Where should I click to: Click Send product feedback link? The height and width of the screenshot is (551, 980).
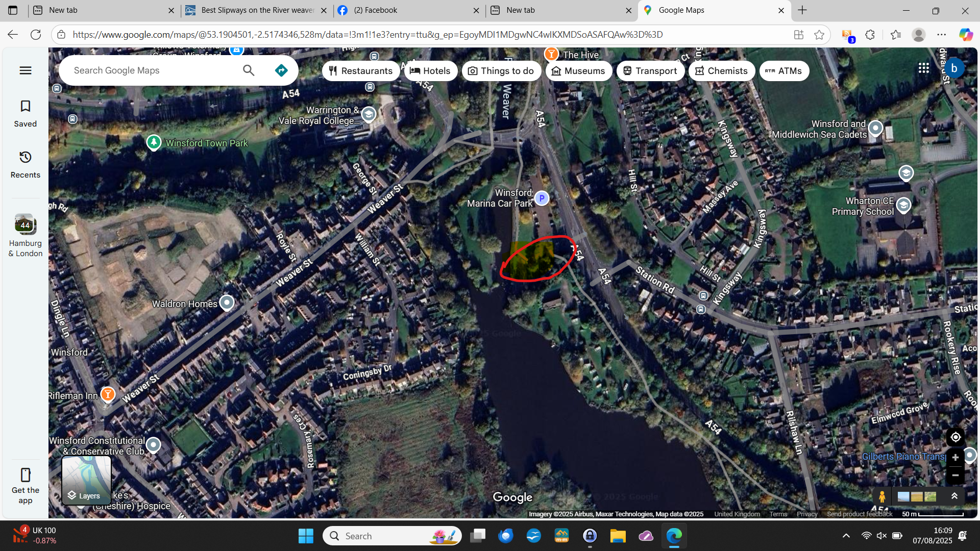coord(859,514)
